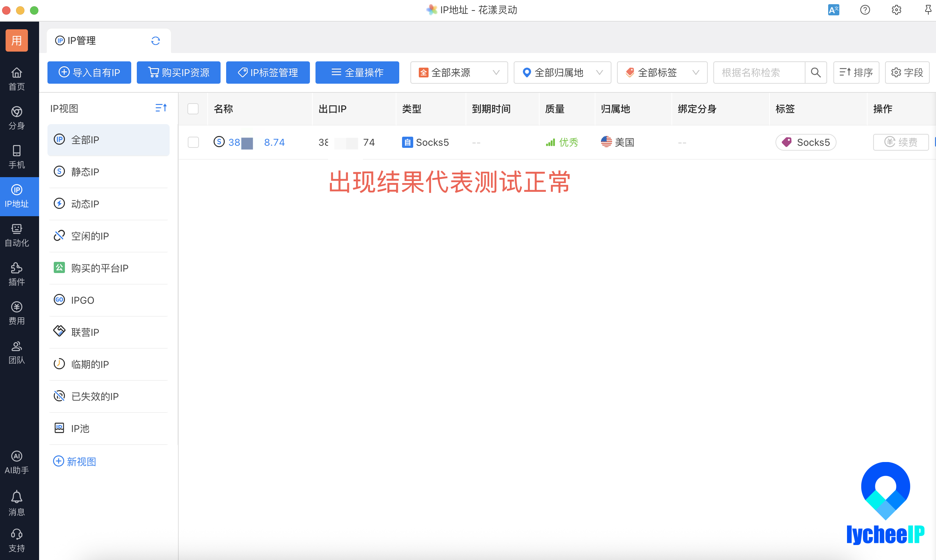Select 临期的IP view
Image resolution: width=936 pixels, height=560 pixels.
pyautogui.click(x=109, y=364)
